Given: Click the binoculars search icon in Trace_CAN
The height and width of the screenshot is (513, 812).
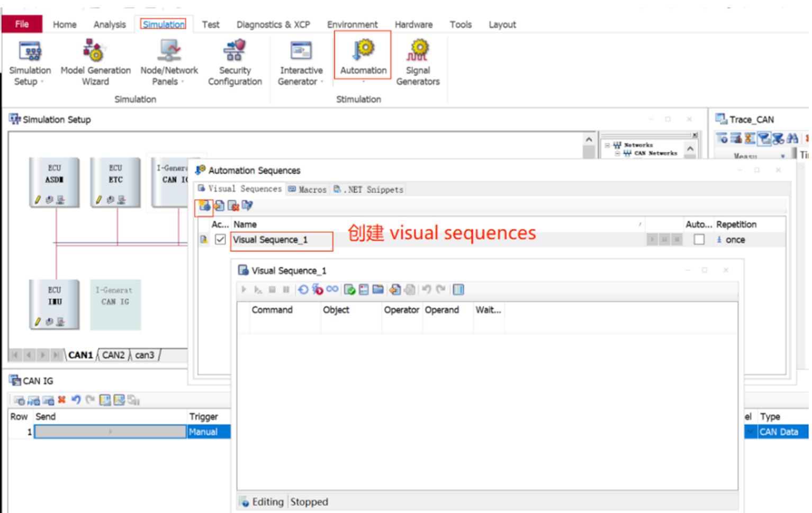Looking at the screenshot, I should point(792,139).
